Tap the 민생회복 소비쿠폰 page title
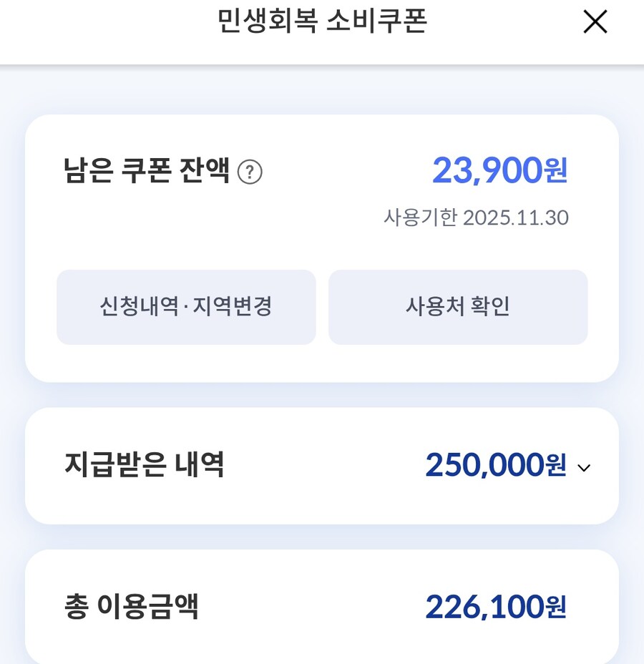The height and width of the screenshot is (664, 644). [322, 22]
